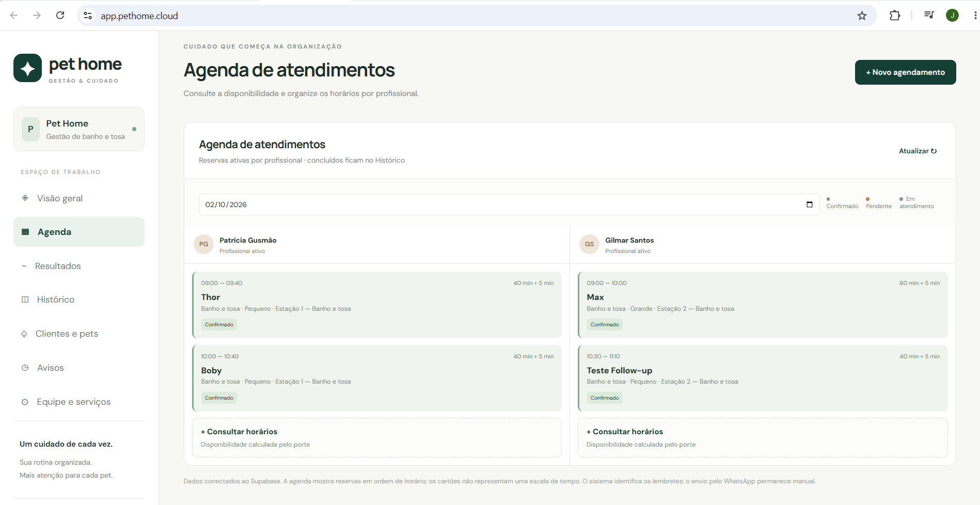
Task: Click the GS avatar for Gilmar Santos
Action: (589, 244)
